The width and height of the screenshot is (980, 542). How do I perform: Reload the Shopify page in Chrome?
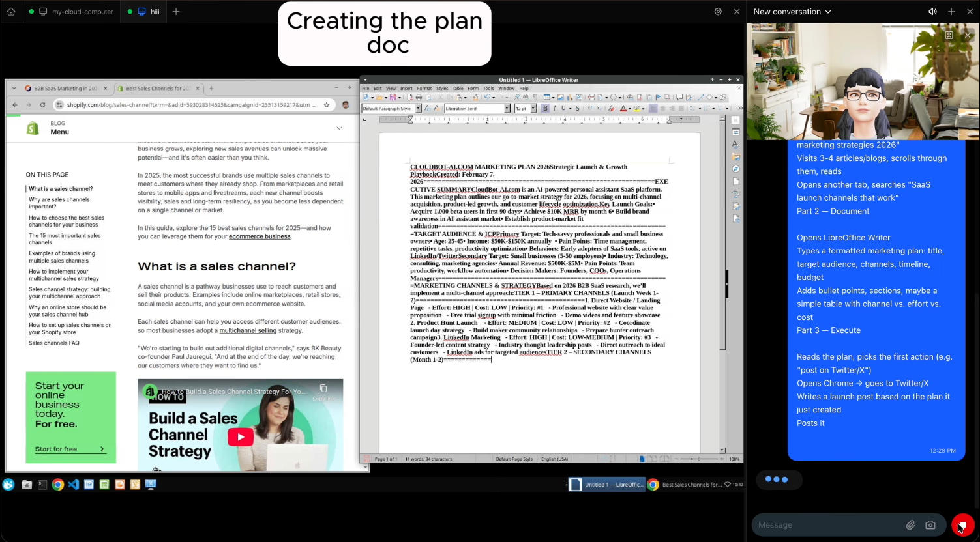coord(43,105)
